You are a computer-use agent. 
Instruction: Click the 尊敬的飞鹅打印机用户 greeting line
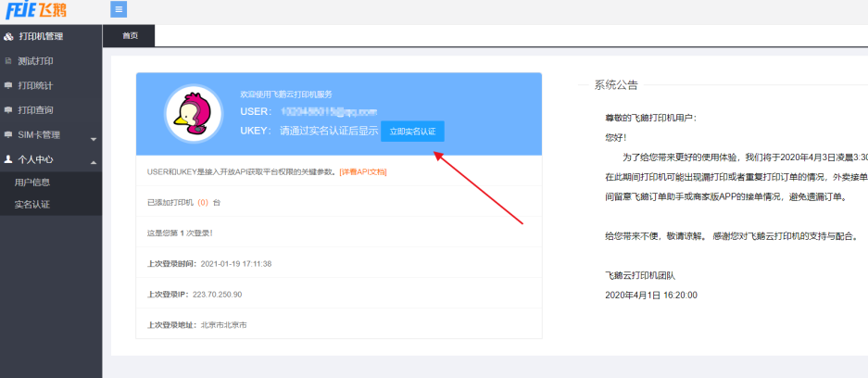pyautogui.click(x=651, y=118)
